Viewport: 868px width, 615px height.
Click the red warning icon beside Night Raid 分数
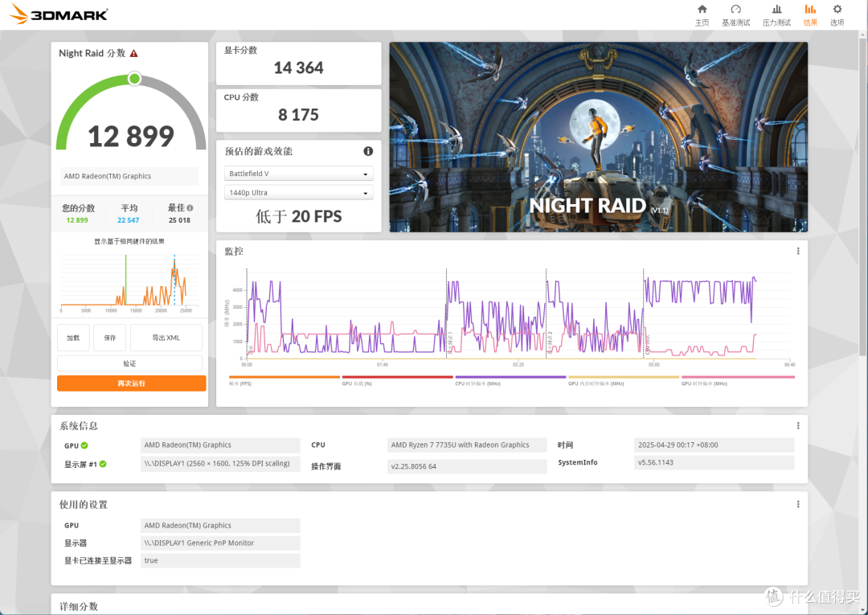tap(134, 54)
